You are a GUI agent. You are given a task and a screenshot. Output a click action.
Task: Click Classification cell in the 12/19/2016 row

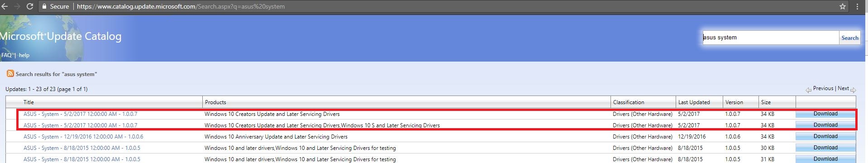[643, 137]
